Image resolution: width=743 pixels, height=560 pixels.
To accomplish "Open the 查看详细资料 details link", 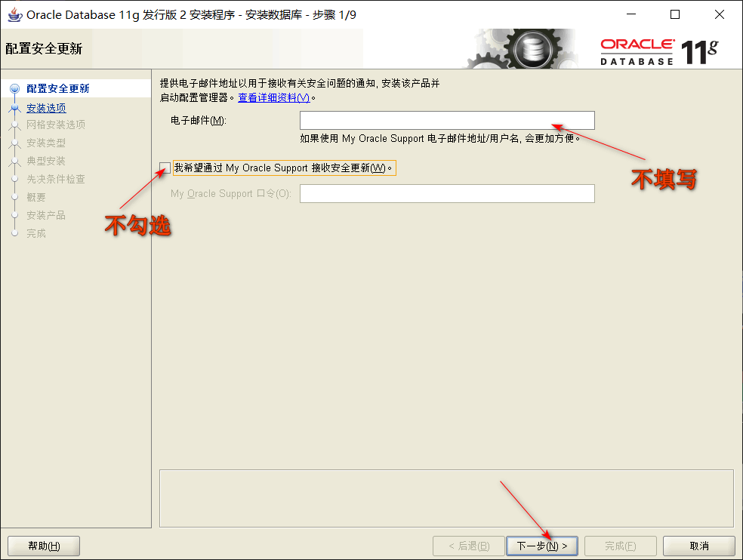I will 274,97.
